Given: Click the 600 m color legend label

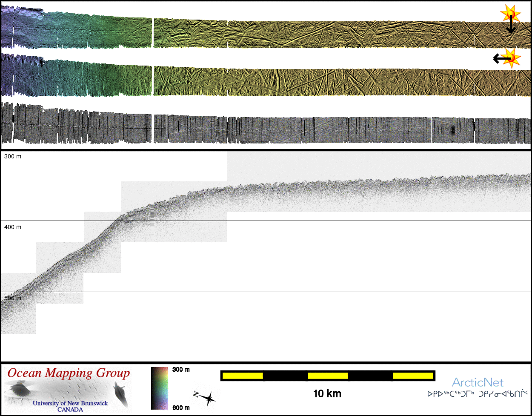Looking at the screenshot, I should click(x=181, y=408).
